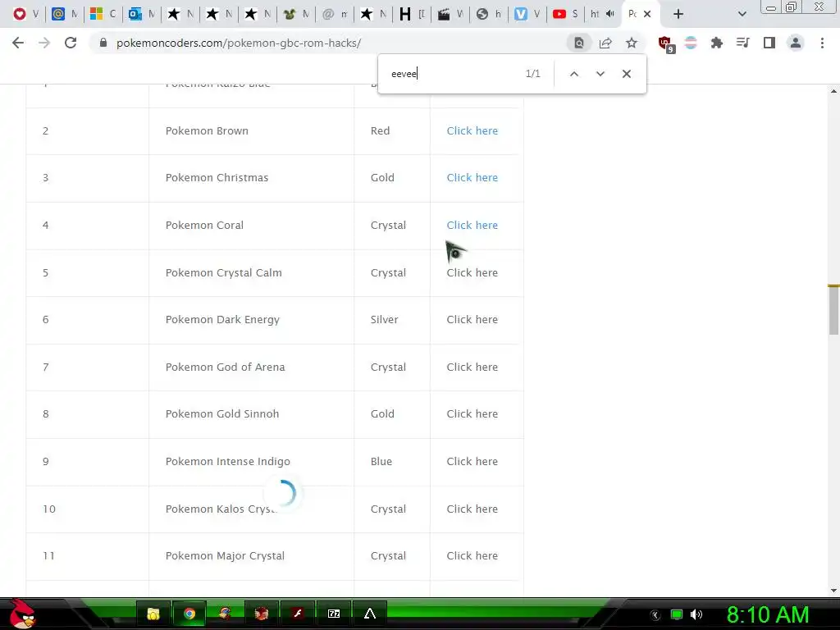
Task: Click the 8:10 AM clock
Action: tap(768, 614)
